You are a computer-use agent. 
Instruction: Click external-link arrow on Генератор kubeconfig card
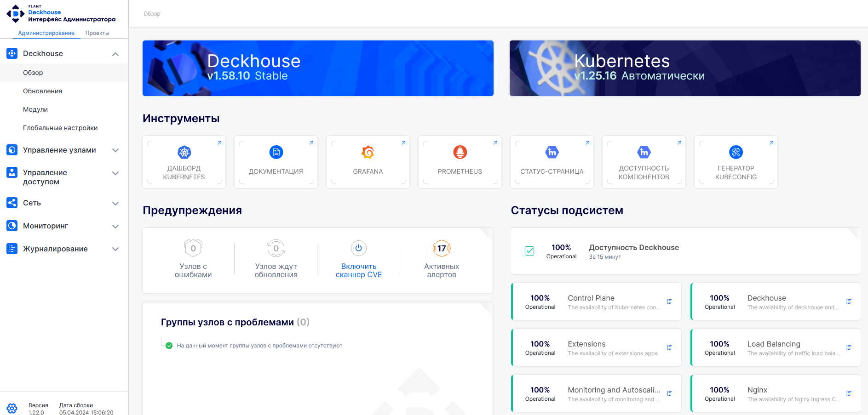click(x=771, y=143)
